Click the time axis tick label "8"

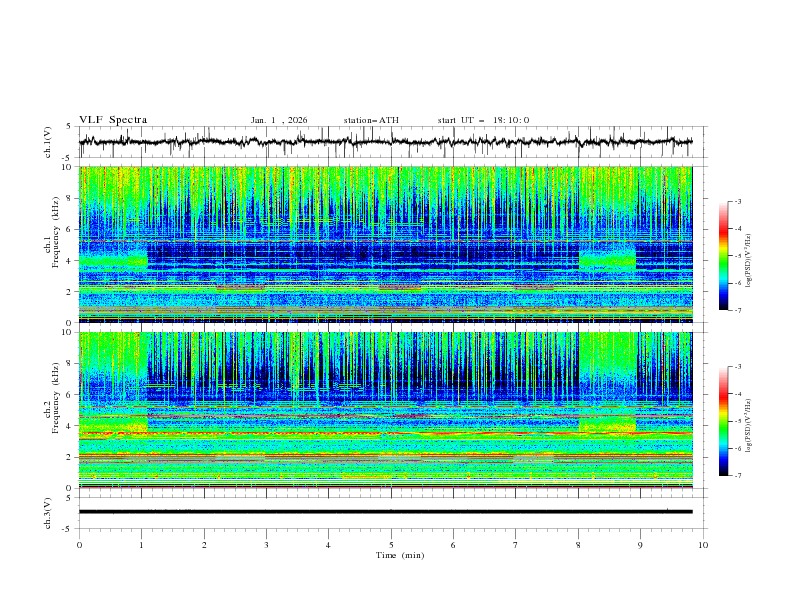578,545
